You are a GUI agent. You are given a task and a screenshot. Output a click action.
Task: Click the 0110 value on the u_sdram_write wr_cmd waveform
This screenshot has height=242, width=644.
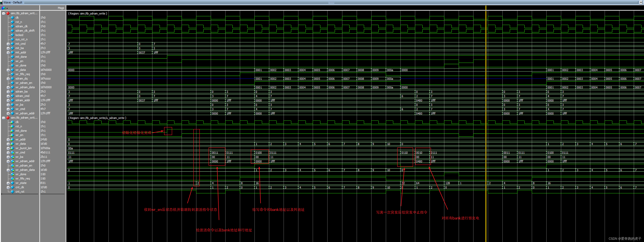pyautogui.click(x=405, y=153)
